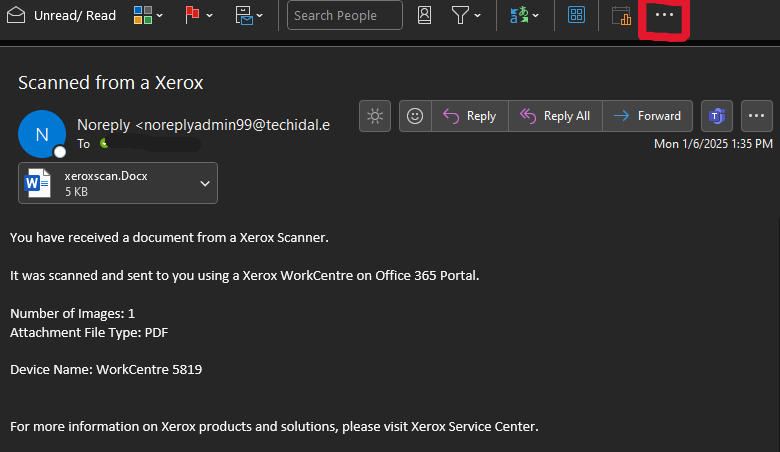Click the 'Scanned from a Xerox' subject line
The image size is (780, 452).
coord(110,83)
